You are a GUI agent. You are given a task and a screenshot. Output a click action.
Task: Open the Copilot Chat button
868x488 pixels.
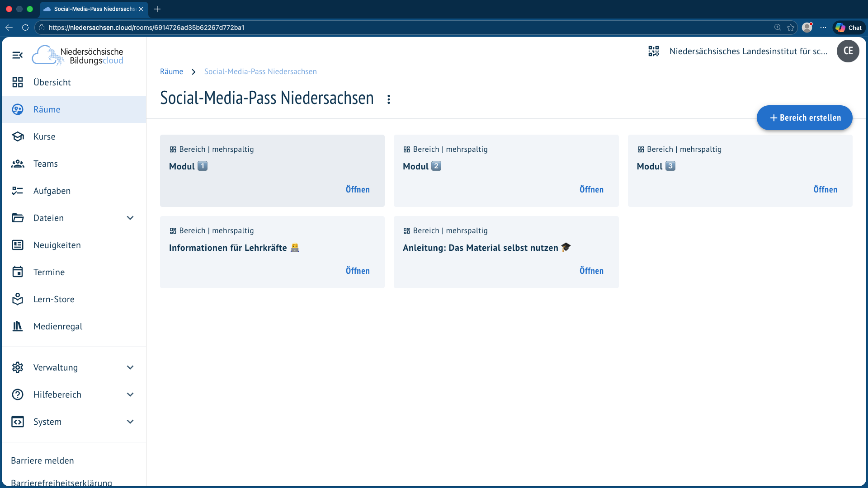(849, 28)
